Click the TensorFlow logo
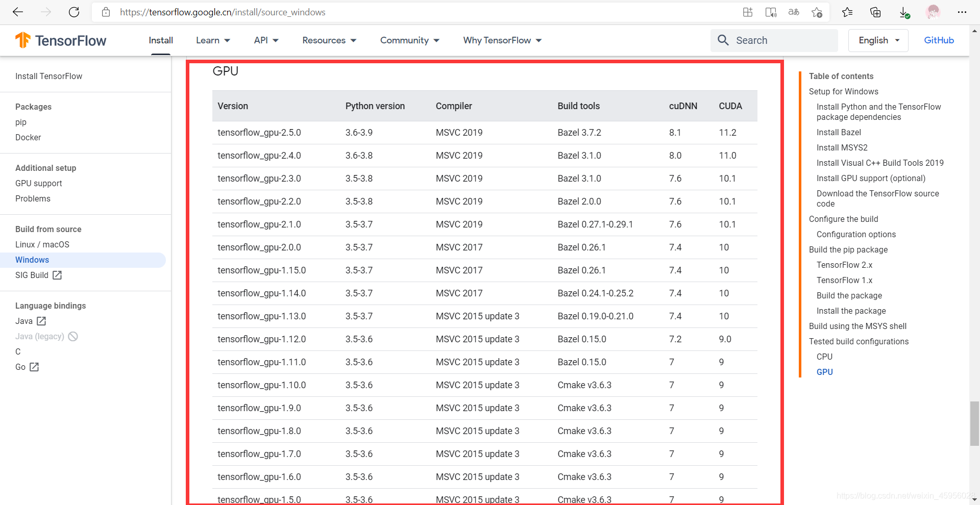This screenshot has height=505, width=980. [x=61, y=40]
